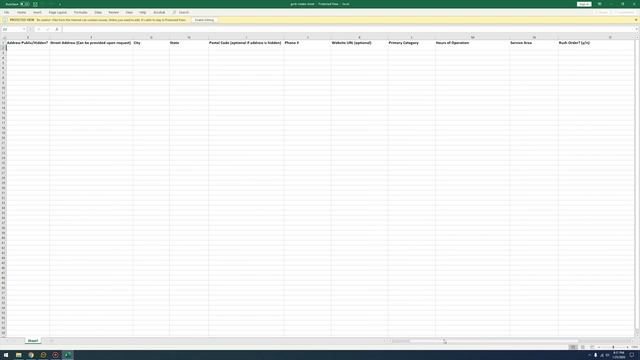Switch to Page Break Preview icon
Viewport: 640px width, 360px height.
(592, 347)
